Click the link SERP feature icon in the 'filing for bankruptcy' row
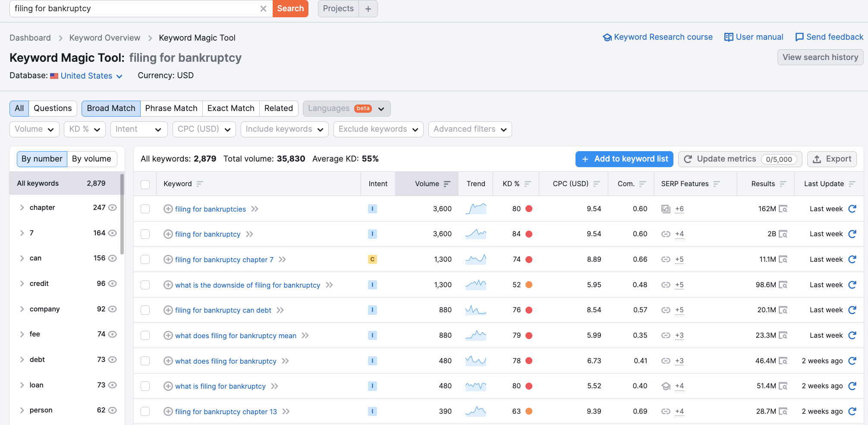Screen dimensions: 868x425 (666, 234)
